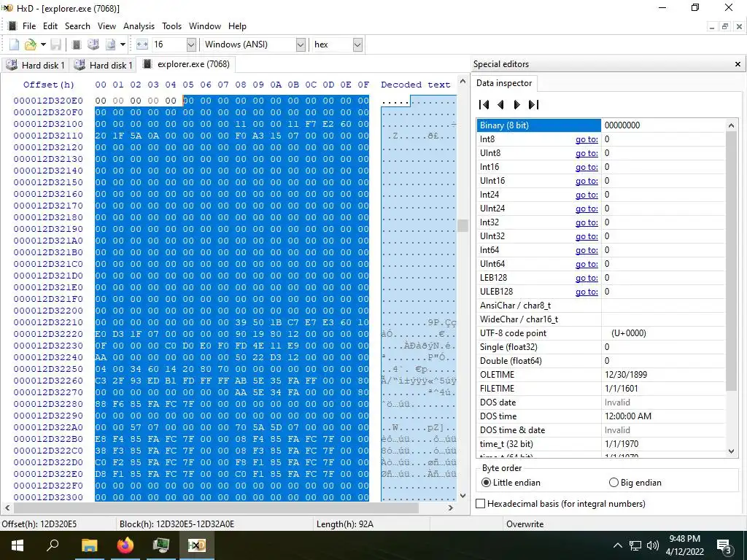
Task: Click the hex view scroll up arrow
Action: pyautogui.click(x=462, y=82)
